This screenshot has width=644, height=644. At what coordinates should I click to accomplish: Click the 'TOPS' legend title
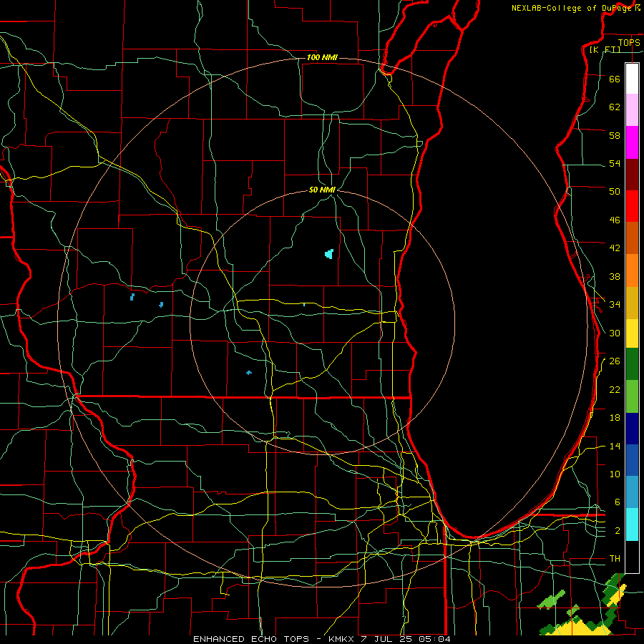(x=629, y=42)
